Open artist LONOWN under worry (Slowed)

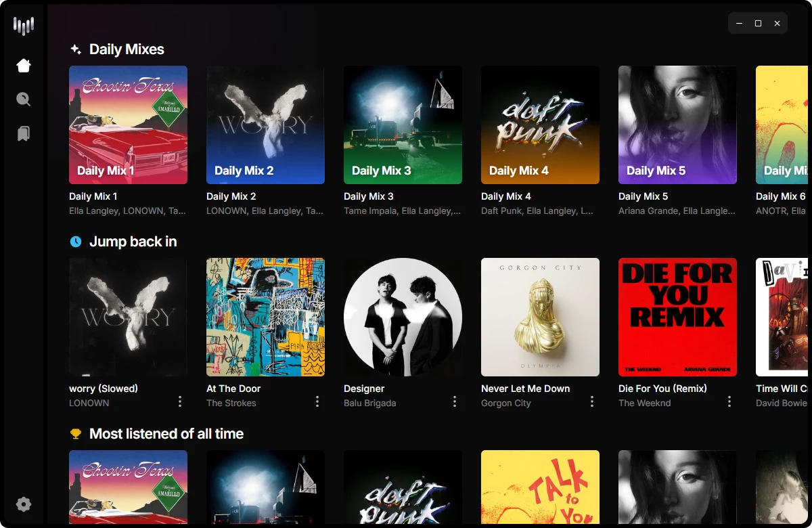pos(89,403)
